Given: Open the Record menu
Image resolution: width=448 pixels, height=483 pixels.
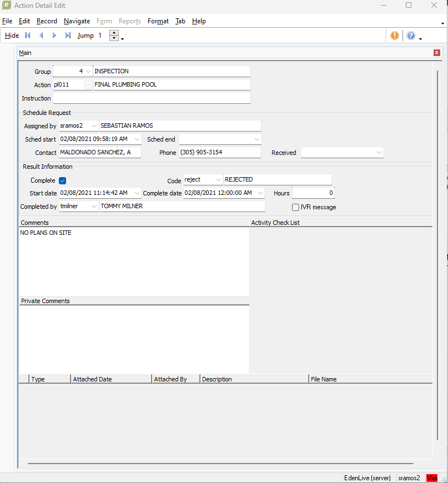Looking at the screenshot, I should (x=47, y=21).
